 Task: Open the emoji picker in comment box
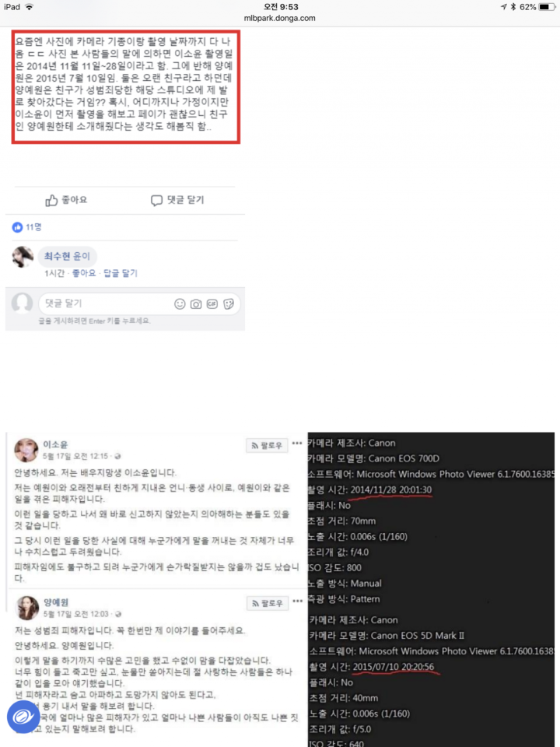click(x=180, y=304)
